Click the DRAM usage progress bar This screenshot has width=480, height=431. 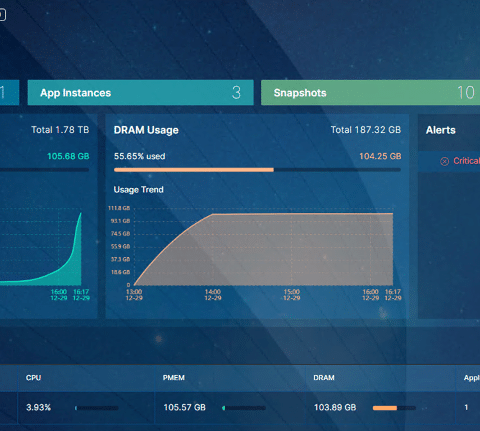pyautogui.click(x=257, y=170)
